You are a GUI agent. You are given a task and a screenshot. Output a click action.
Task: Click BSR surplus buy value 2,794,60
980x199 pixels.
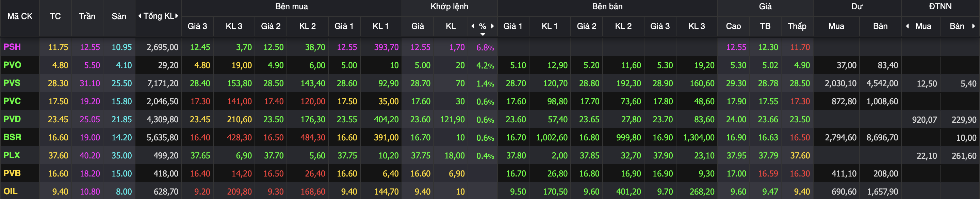point(840,138)
